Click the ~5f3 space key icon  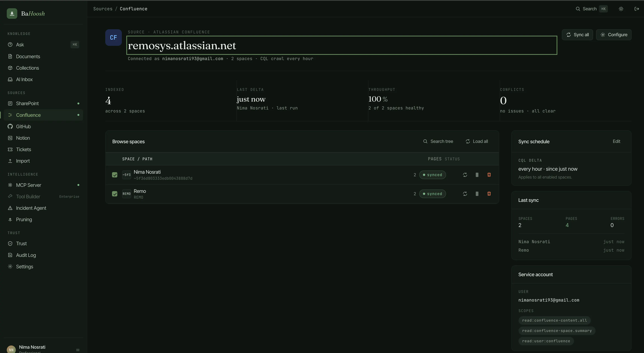(127, 175)
